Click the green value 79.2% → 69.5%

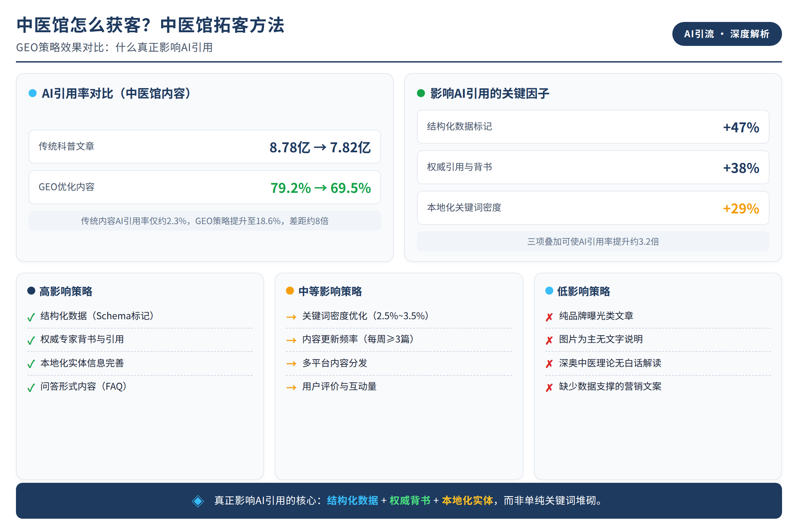(x=321, y=188)
